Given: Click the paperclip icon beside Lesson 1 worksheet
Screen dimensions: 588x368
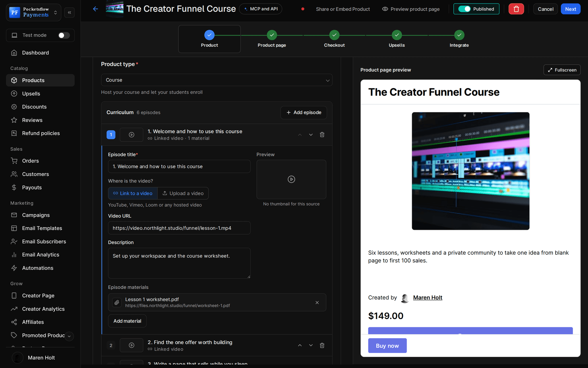Looking at the screenshot, I should coord(117,302).
